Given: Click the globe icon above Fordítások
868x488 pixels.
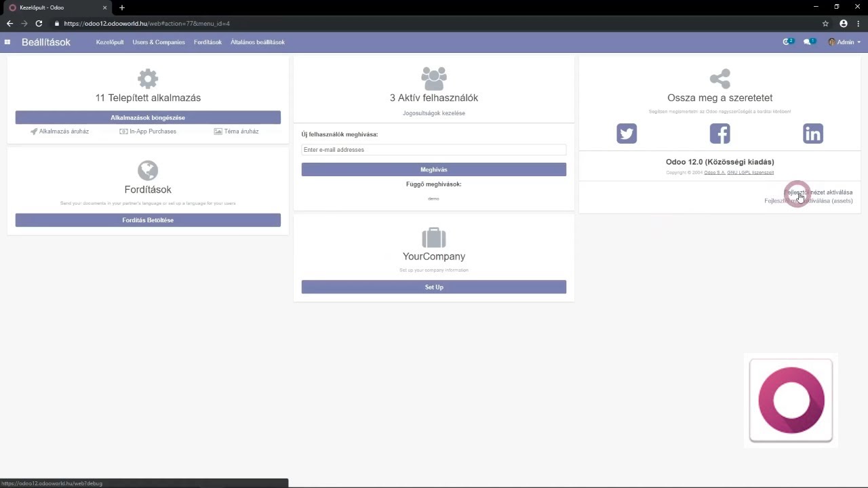Looking at the screenshot, I should [x=148, y=170].
